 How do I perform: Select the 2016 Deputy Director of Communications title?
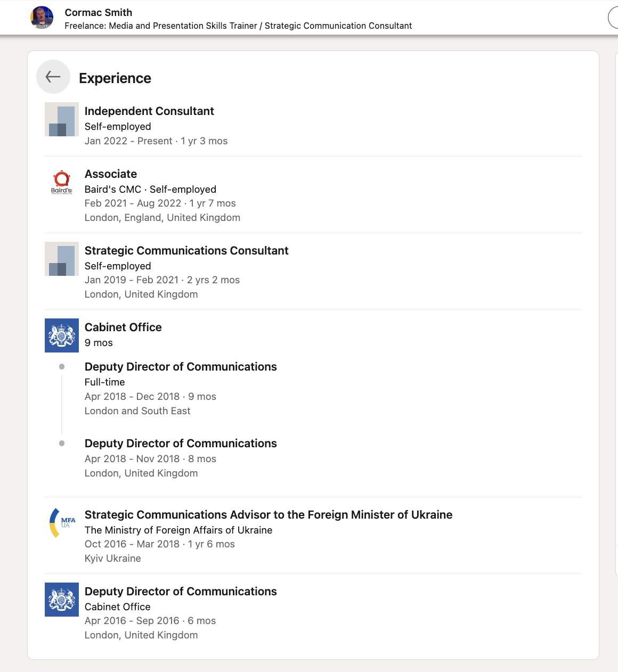[x=181, y=592]
